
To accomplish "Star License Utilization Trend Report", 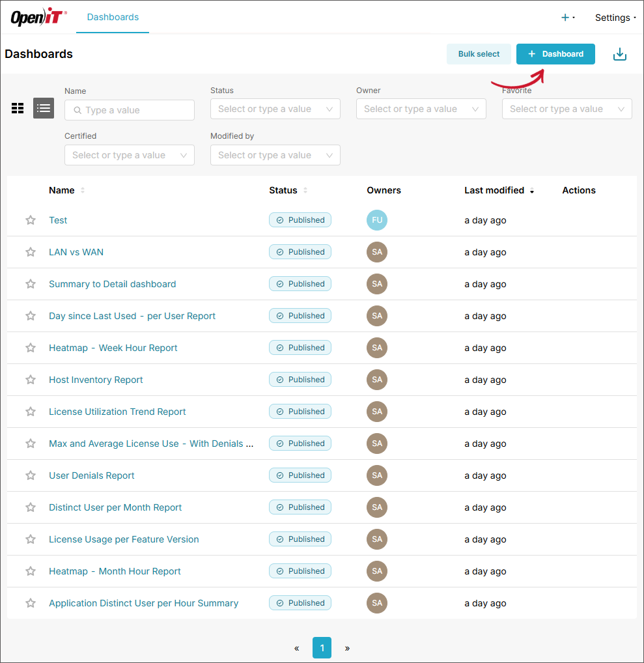I will [31, 412].
